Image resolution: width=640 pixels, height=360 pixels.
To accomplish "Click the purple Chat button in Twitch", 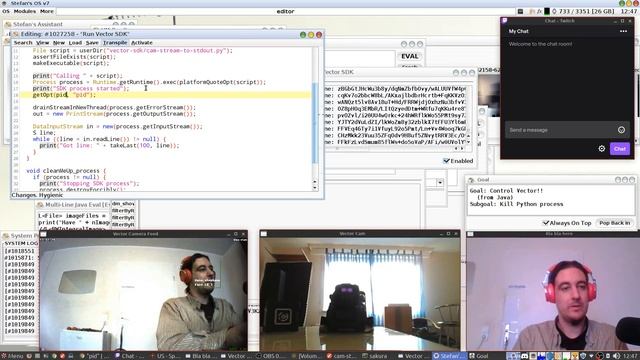I will [620, 149].
